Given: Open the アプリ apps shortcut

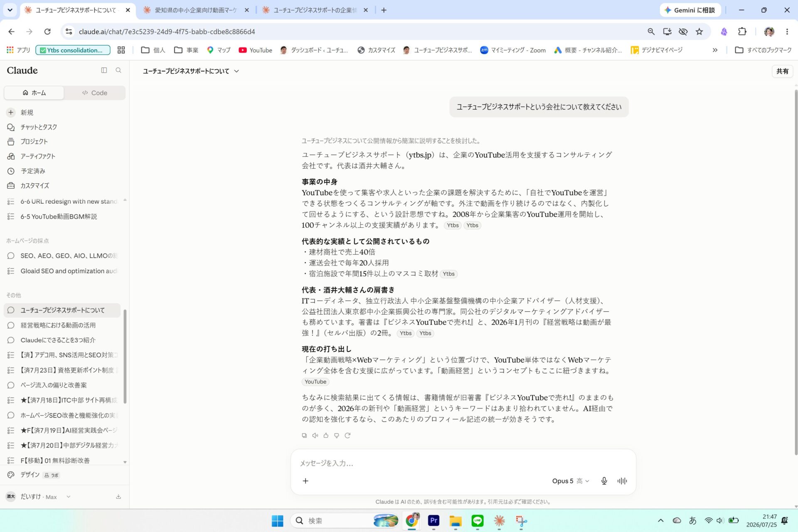Looking at the screenshot, I should point(18,50).
